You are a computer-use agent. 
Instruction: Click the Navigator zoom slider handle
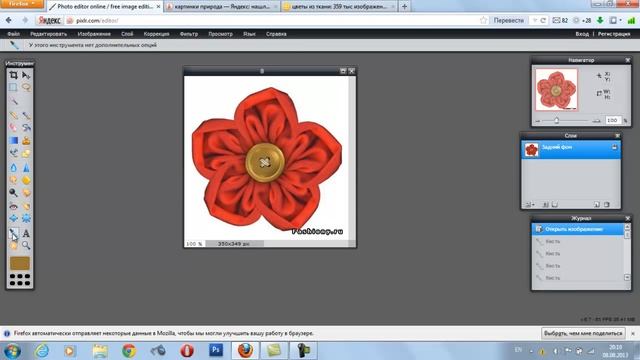556,120
